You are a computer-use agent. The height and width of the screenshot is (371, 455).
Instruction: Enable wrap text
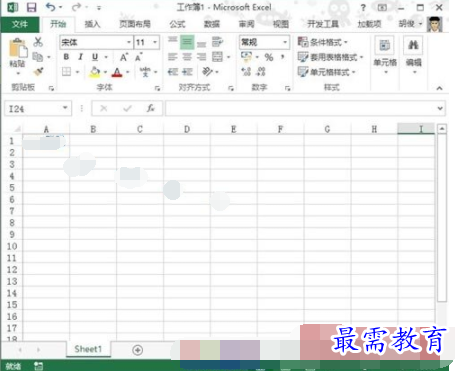click(x=217, y=42)
